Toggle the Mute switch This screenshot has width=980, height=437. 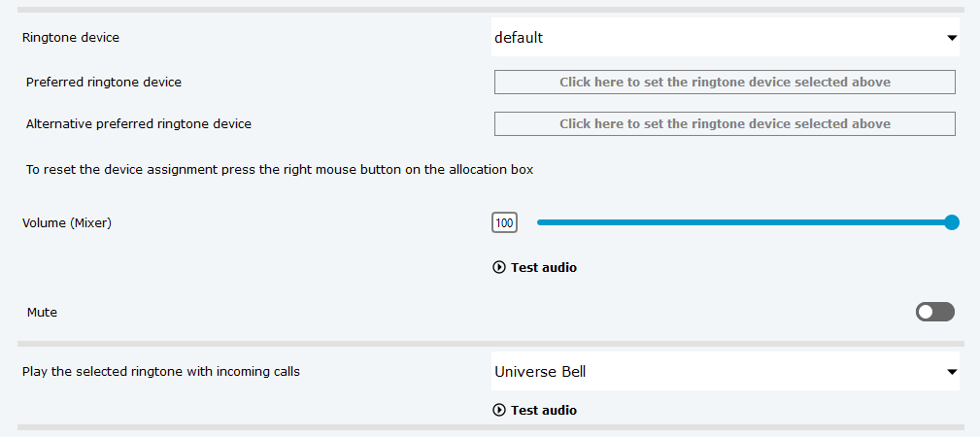click(935, 312)
